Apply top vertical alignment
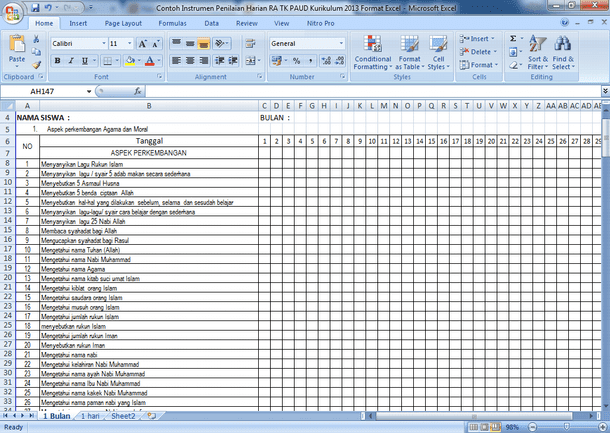The height and width of the screenshot is (433, 610). pos(176,44)
